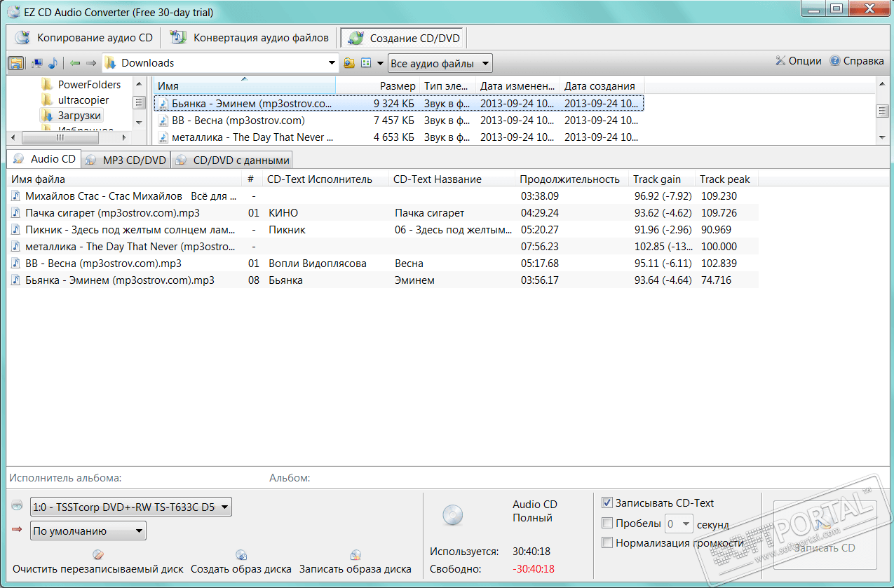Screen dimensions: 894x588
Task: Click the blue Help question icon
Action: click(834, 61)
